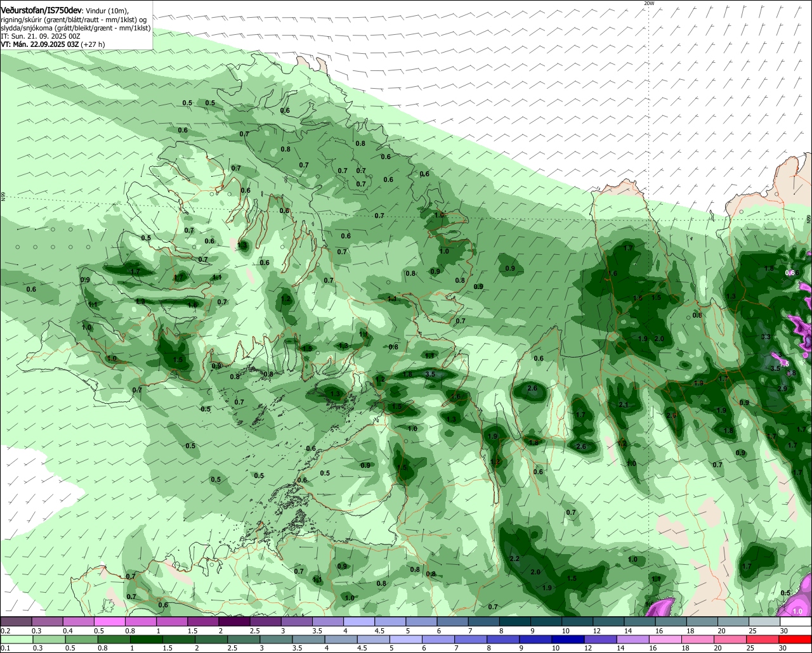812x653 pixels.
Task: Click the '2.1' precipitation value on the map
Action: (623, 405)
